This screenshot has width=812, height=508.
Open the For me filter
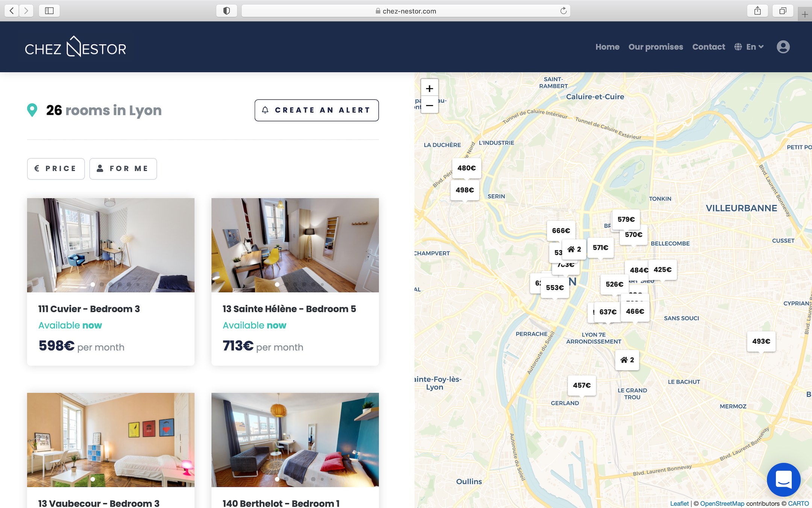(x=123, y=169)
